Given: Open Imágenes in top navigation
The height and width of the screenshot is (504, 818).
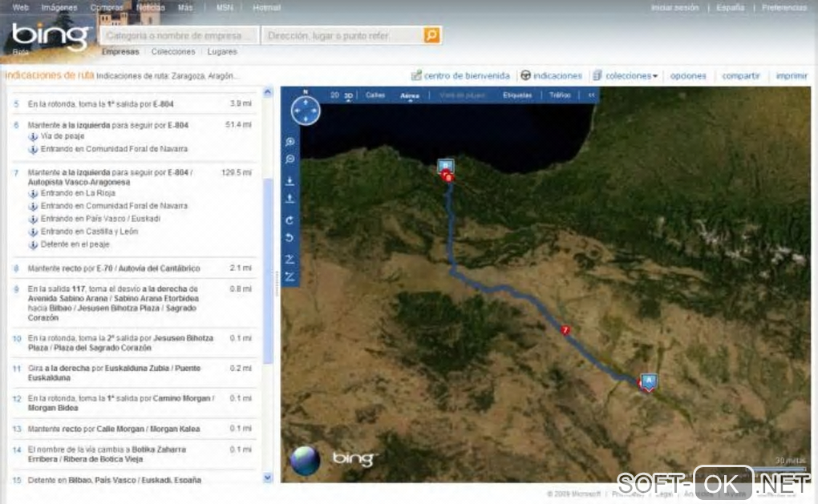Looking at the screenshot, I should 59,7.
